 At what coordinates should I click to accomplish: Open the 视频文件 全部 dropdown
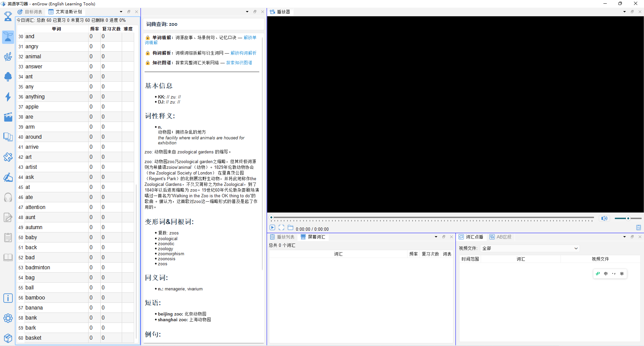tap(530, 248)
